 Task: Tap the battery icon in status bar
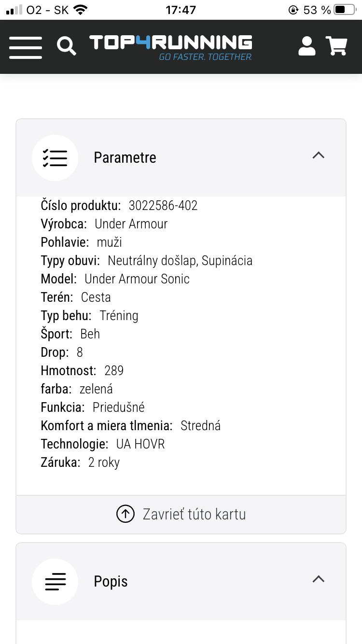click(x=344, y=10)
